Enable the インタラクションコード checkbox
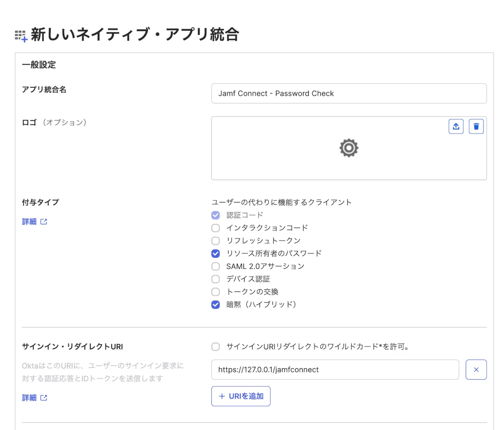Screen dimensions: 504x430 tap(215, 228)
